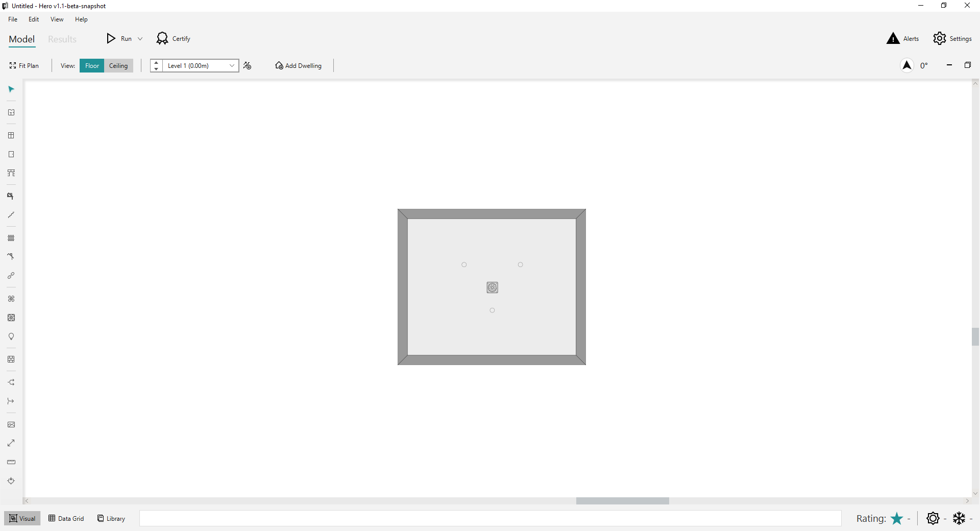Open the Settings panel
The height and width of the screenshot is (531, 980).
(953, 38)
